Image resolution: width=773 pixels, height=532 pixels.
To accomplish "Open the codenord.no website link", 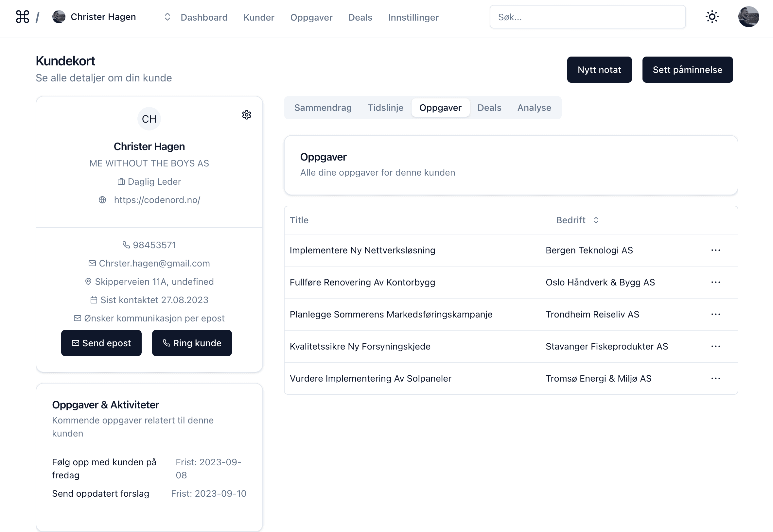I will [157, 200].
